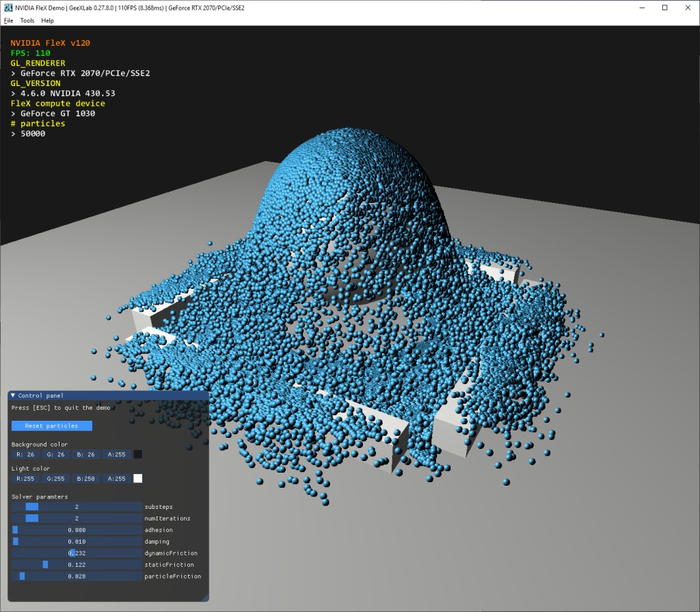Minimize the NVIDIA FleX Demo window
Screen dimensions: 700x612
click(642, 8)
